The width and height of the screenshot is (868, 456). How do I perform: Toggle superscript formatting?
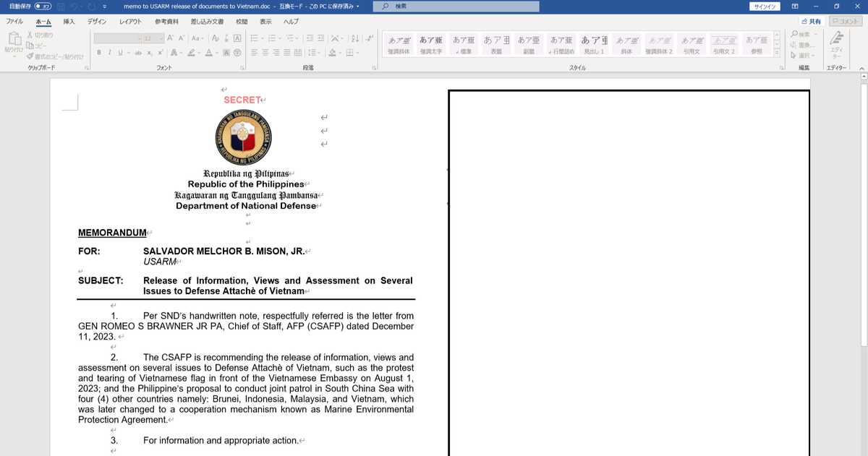coord(161,53)
